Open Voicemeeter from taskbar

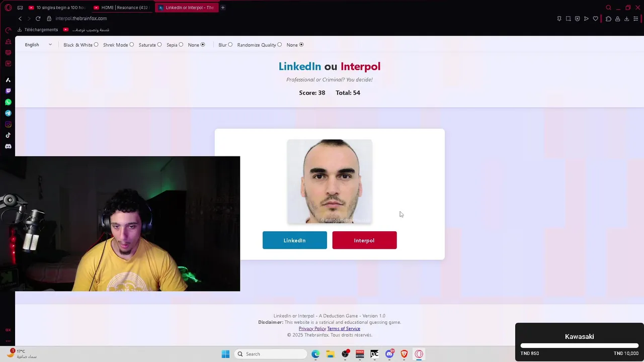pos(360,354)
